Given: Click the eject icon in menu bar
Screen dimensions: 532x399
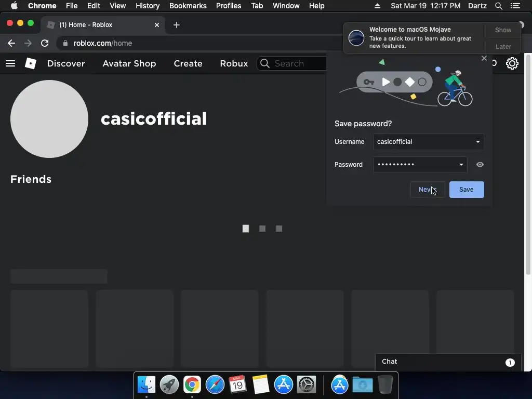Looking at the screenshot, I should point(377,6).
